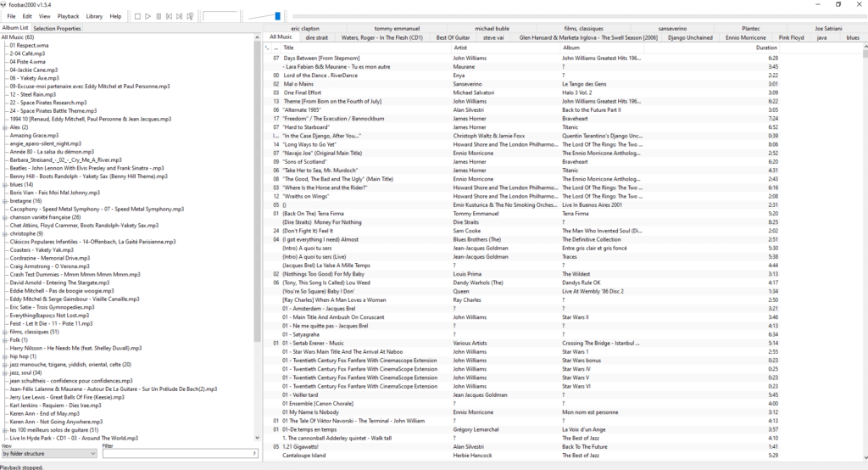This screenshot has height=470, width=868.
Task: Expand films, classiques (51) tree node
Action: [x=5, y=332]
